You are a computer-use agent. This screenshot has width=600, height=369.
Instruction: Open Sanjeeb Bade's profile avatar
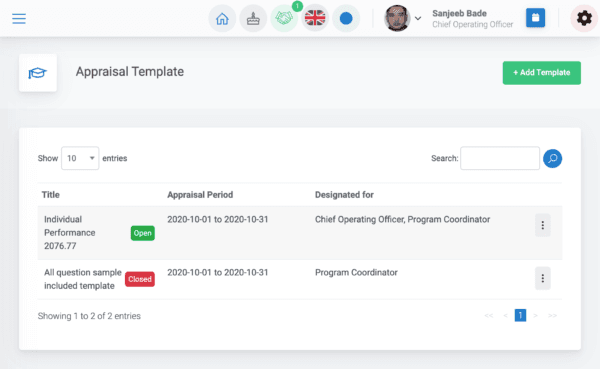397,18
